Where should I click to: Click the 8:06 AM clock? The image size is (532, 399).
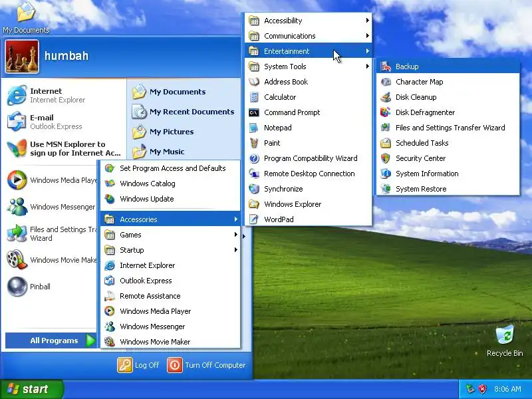tap(507, 389)
